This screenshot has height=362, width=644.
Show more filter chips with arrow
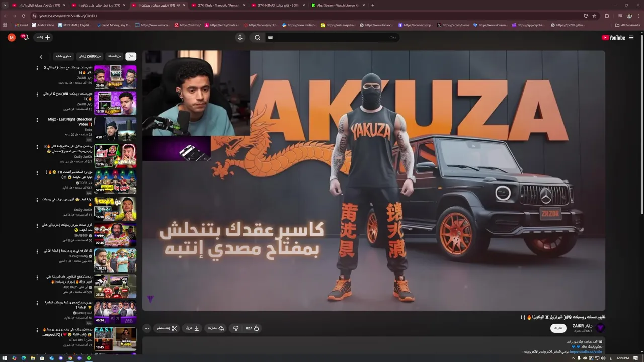(41, 57)
